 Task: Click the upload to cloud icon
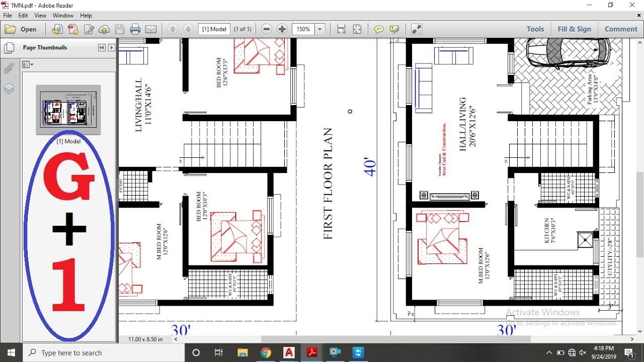click(x=104, y=29)
